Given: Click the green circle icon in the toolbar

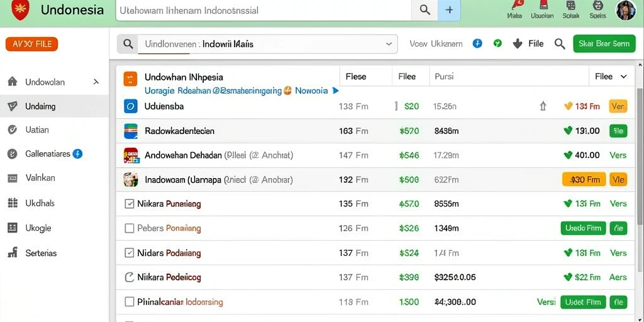Looking at the screenshot, I should tap(497, 43).
